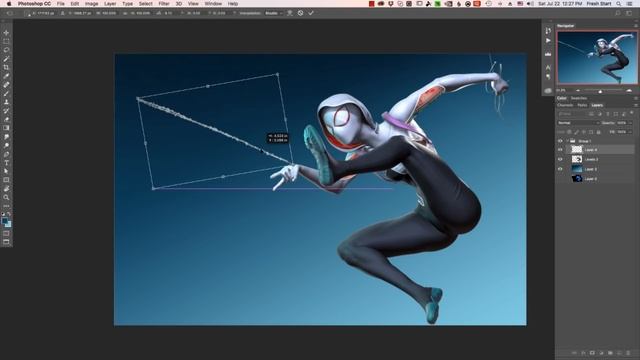Select the Rectangular Marquee tool
Viewport: 640px width, 360px height.
pos(6,41)
